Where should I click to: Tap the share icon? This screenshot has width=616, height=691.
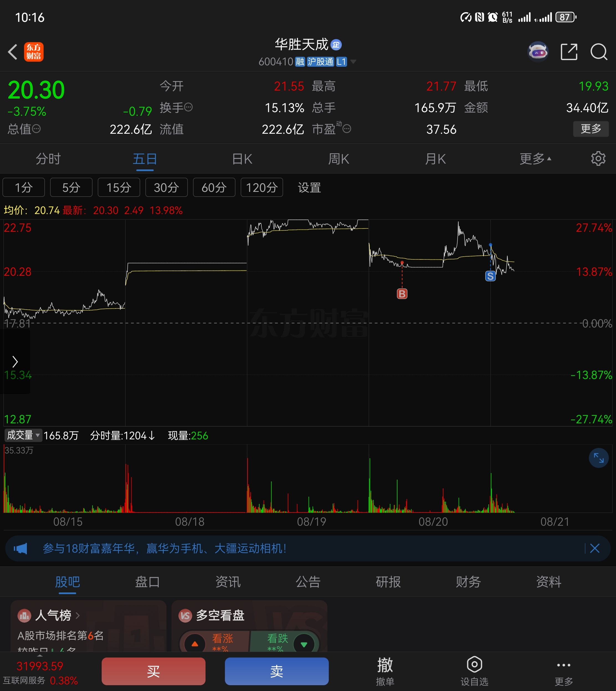[569, 52]
